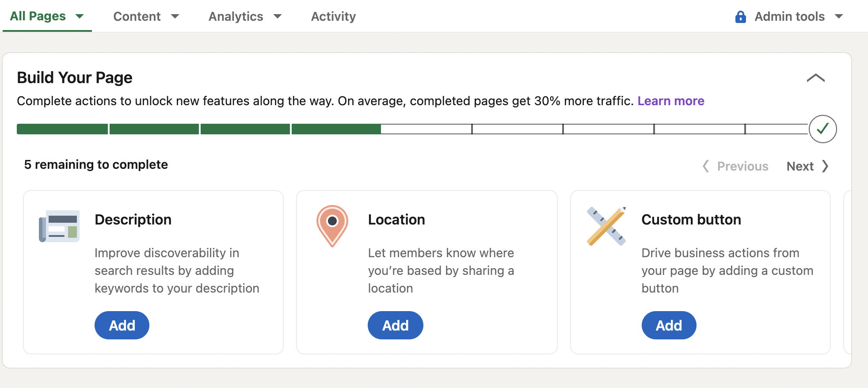868x388 pixels.
Task: Click the Location pin icon
Action: coord(332,226)
